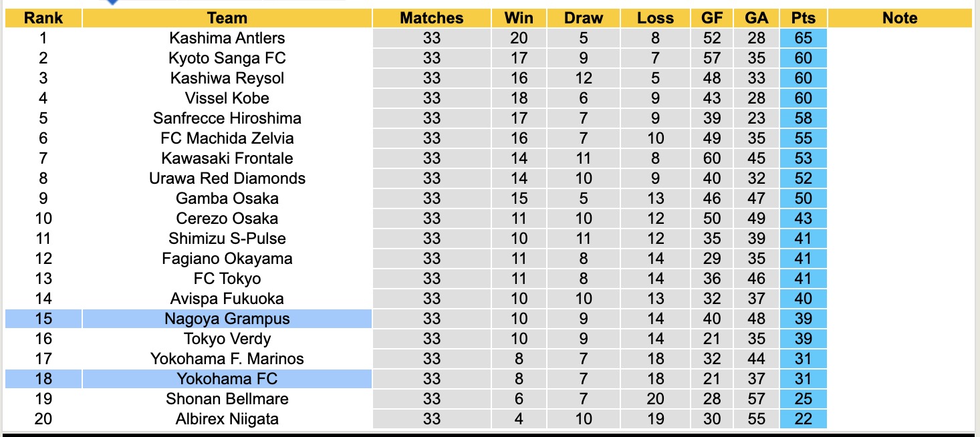Click the Note column header
Screen dimensions: 980x437
tap(900, 18)
